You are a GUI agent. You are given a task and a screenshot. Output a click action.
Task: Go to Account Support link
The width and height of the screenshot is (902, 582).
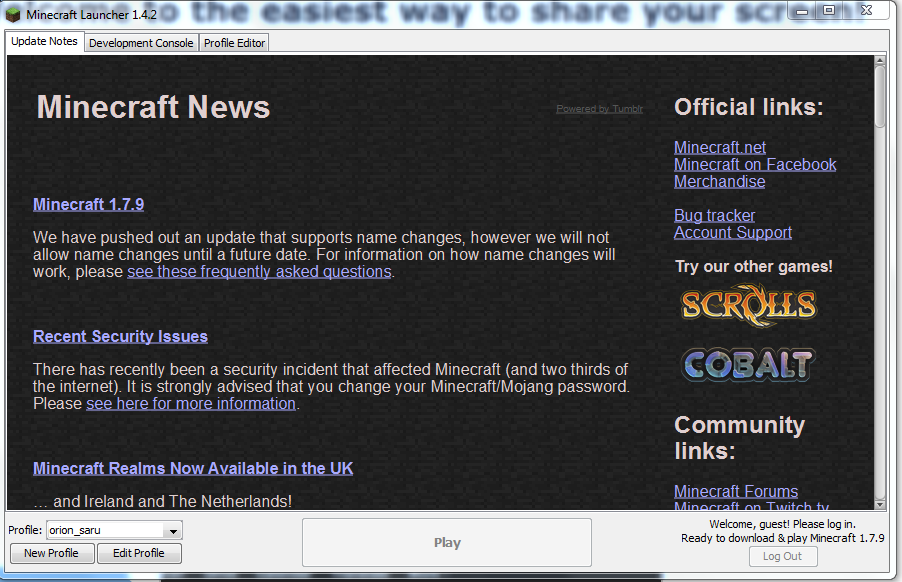coord(732,232)
